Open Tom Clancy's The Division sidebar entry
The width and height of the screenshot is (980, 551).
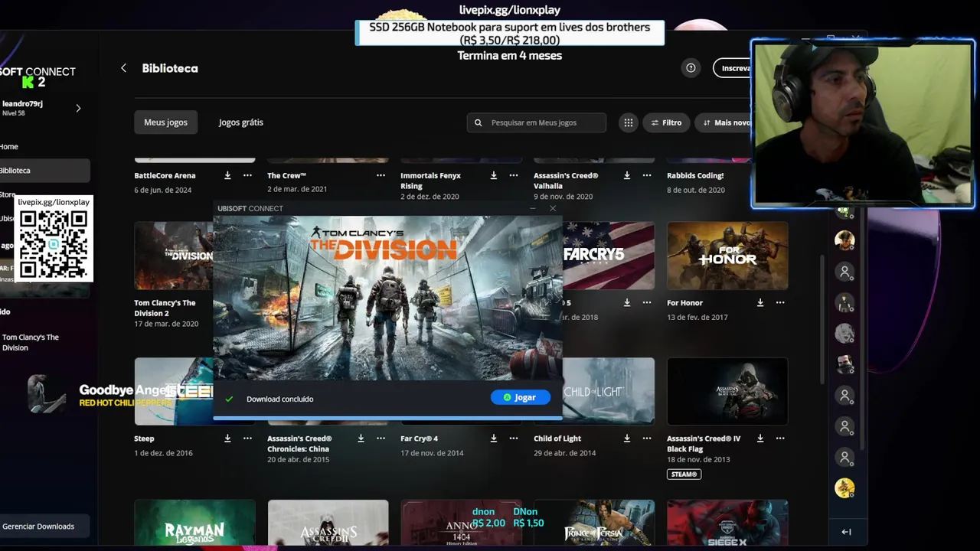(31, 342)
